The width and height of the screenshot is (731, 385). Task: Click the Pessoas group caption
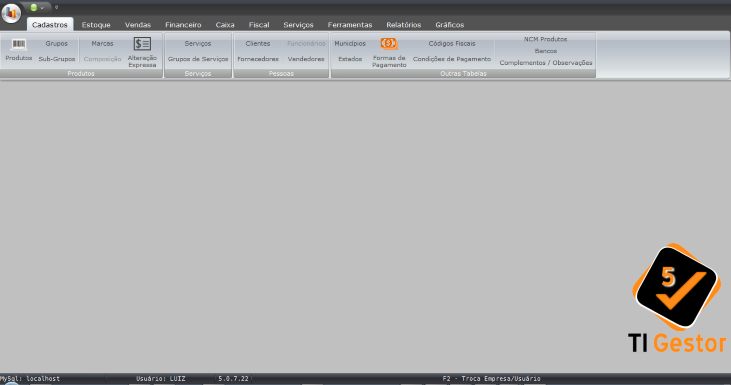tap(281, 74)
